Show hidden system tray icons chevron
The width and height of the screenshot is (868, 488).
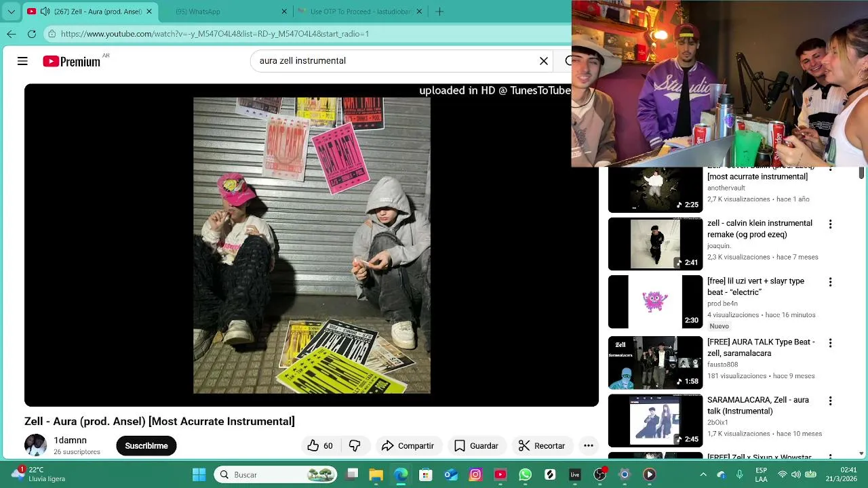click(703, 474)
